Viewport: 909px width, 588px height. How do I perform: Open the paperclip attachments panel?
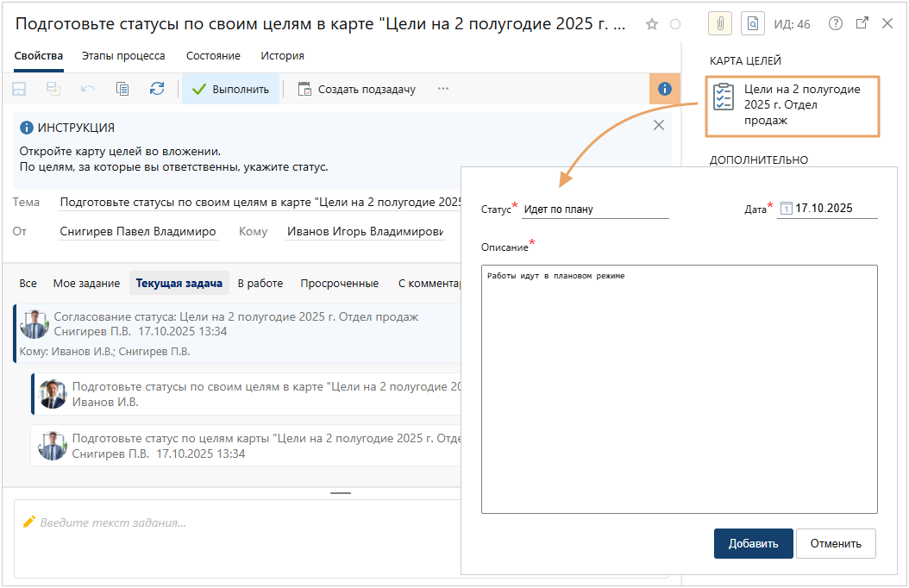[720, 24]
